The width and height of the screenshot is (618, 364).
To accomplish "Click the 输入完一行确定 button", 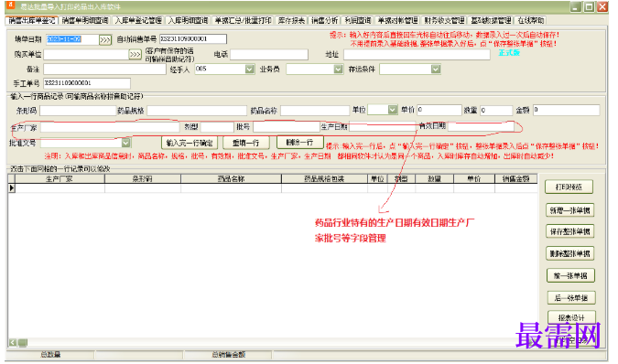I will 190,143.
